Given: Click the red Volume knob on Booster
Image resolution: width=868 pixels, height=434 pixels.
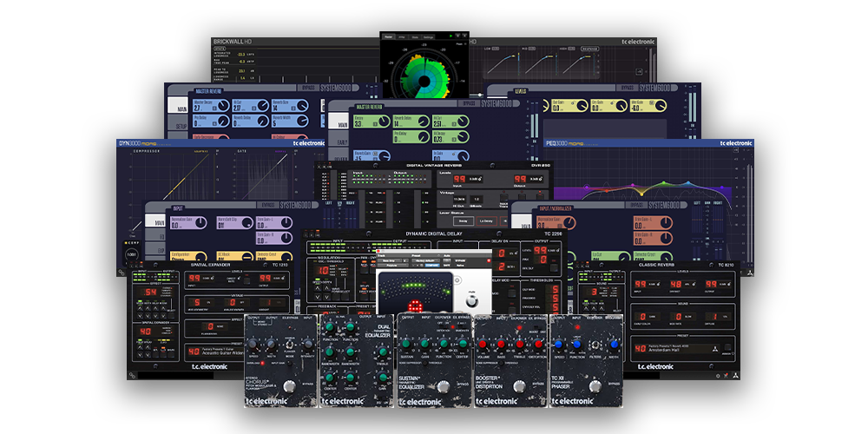Looking at the screenshot, I should pyautogui.click(x=481, y=344).
